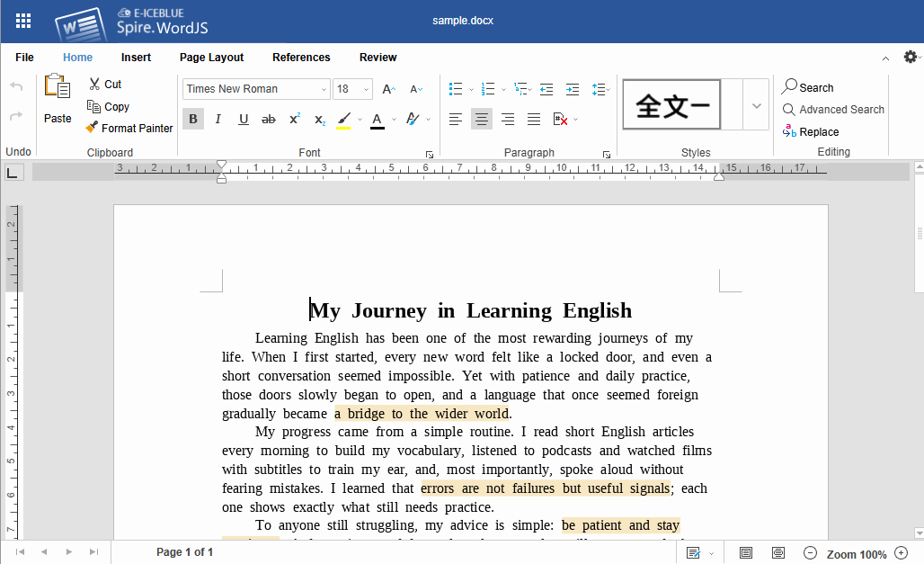The image size is (924, 564).
Task: Expand the Styles gallery
Action: [757, 105]
